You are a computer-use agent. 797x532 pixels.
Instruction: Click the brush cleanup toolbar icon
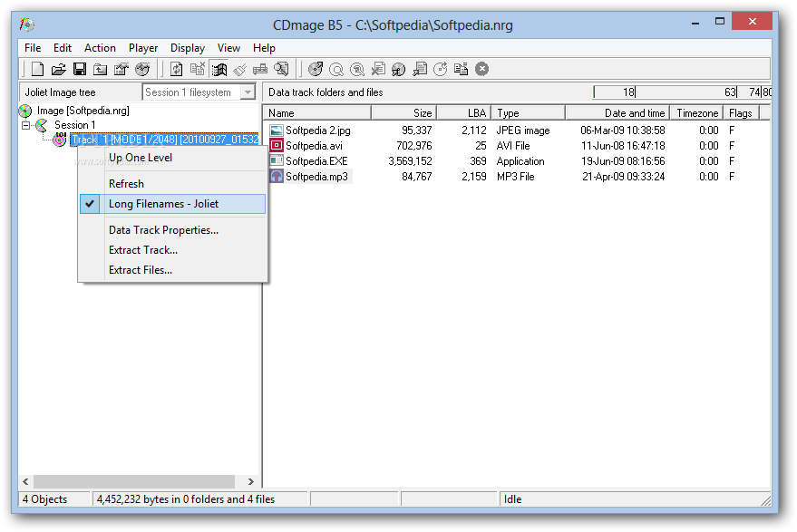click(239, 69)
